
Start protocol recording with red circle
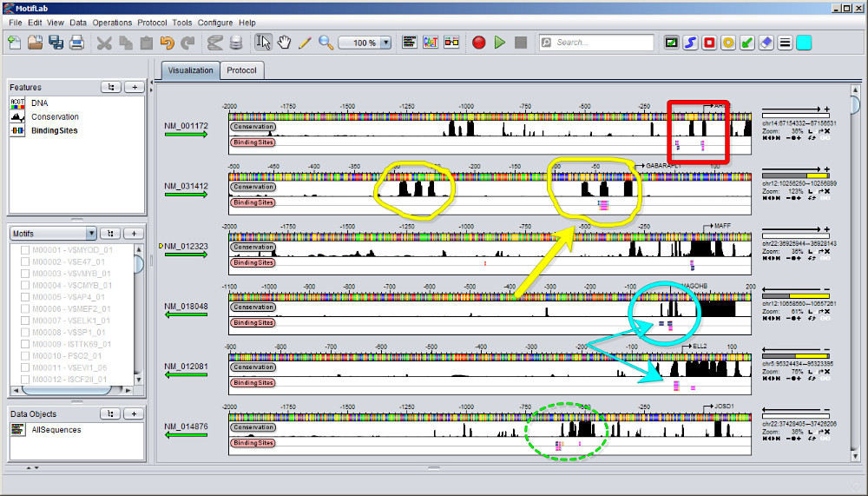(x=479, y=43)
